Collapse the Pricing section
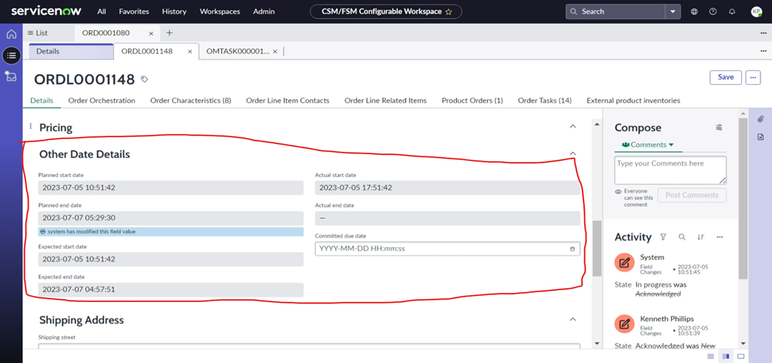Image resolution: width=772 pixels, height=363 pixels. [573, 127]
